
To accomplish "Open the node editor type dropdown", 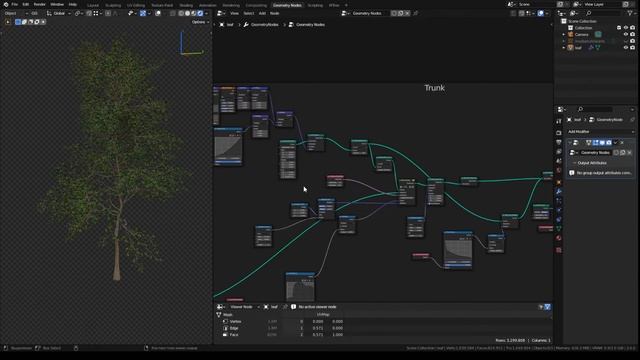I will click(221, 13).
